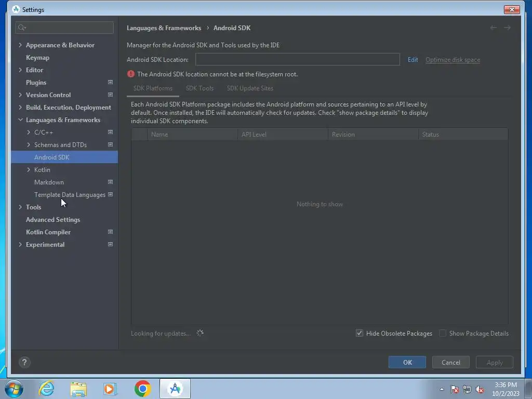Click the Edit link for SDK location

(x=413, y=60)
